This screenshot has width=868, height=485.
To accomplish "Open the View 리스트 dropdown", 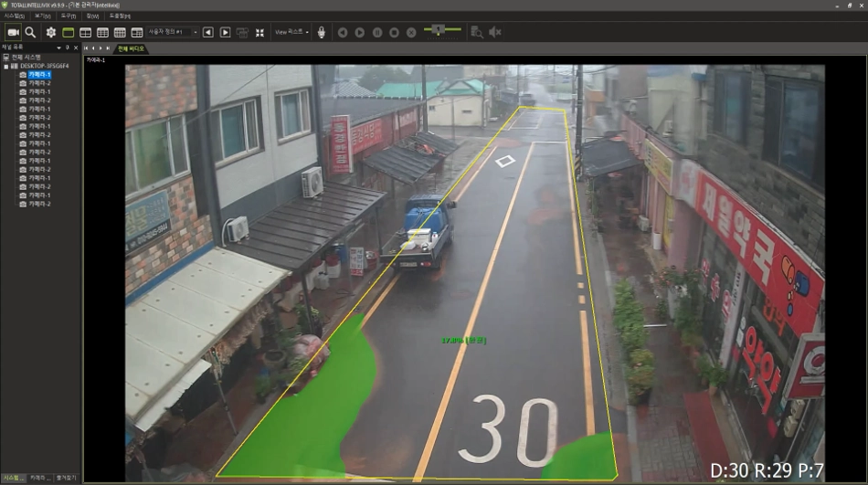I will (291, 32).
